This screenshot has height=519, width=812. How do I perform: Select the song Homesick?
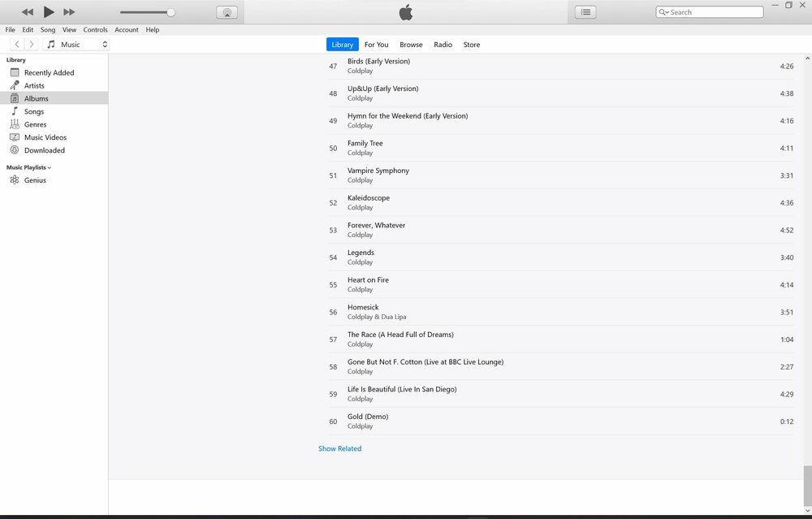[363, 307]
